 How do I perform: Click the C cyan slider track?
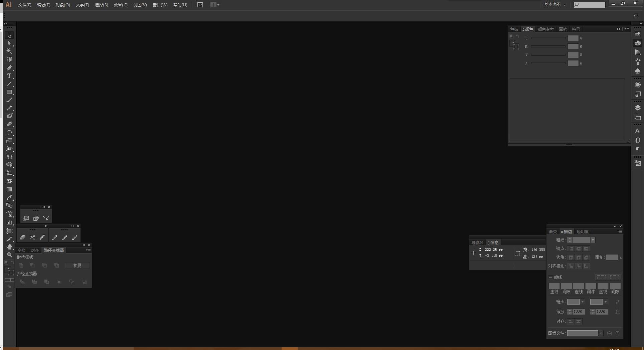548,38
